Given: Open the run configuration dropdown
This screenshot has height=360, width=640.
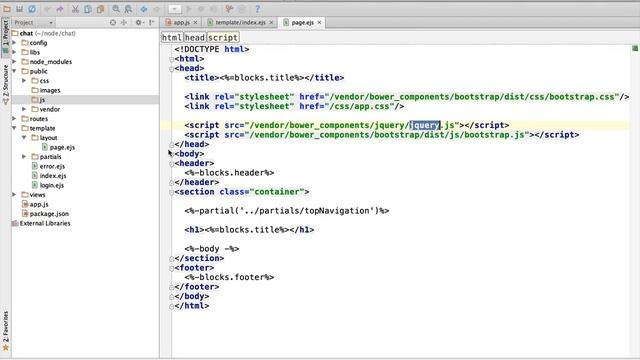Looking at the screenshot, I should click(174, 9).
